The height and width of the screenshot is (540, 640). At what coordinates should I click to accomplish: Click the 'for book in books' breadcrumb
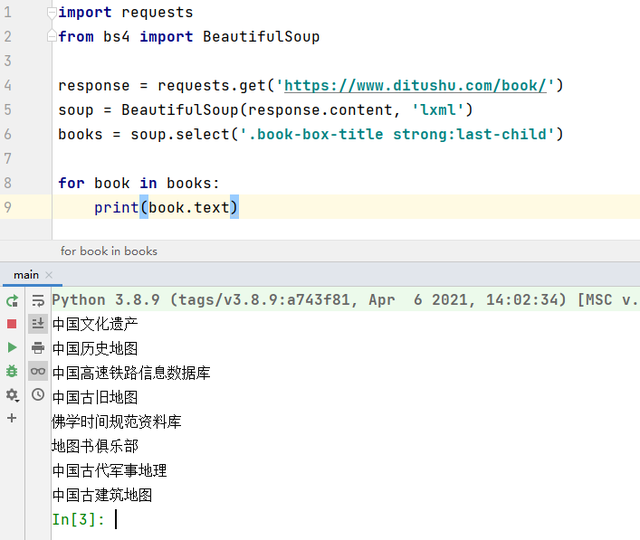pyautogui.click(x=109, y=251)
